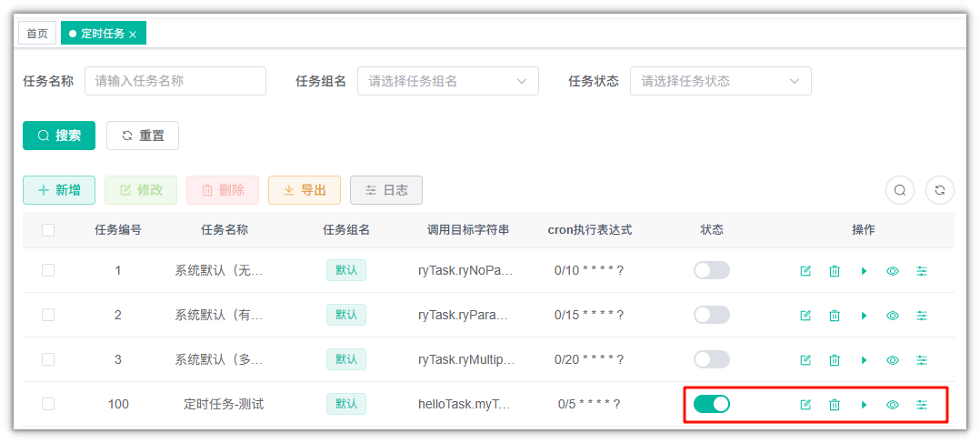Screen dimensions: 980x443
Task: Enable the status switch for task 3
Action: tap(712, 359)
